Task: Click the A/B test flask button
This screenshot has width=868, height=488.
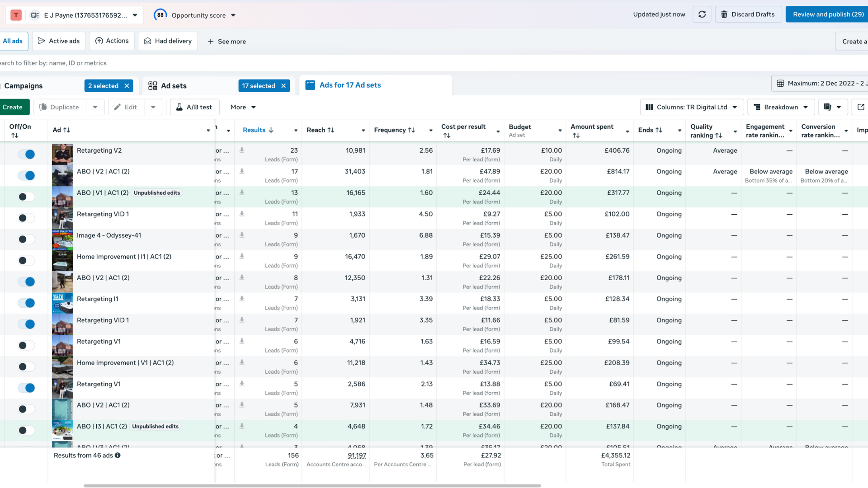Action: 194,107
